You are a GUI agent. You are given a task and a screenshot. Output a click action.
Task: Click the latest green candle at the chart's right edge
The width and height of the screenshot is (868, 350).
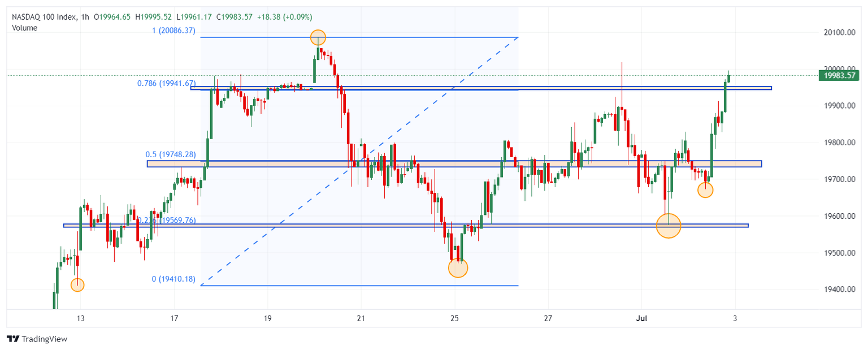point(729,77)
